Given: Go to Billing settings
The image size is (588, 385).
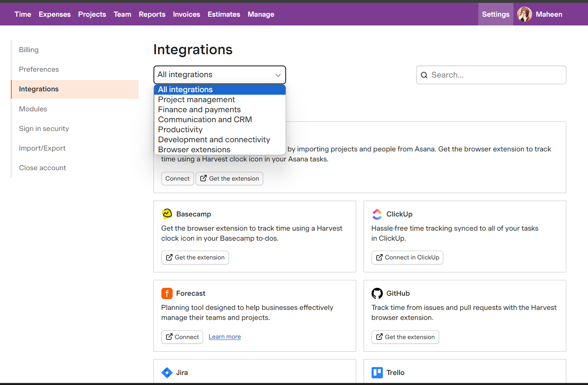Looking at the screenshot, I should pos(29,50).
